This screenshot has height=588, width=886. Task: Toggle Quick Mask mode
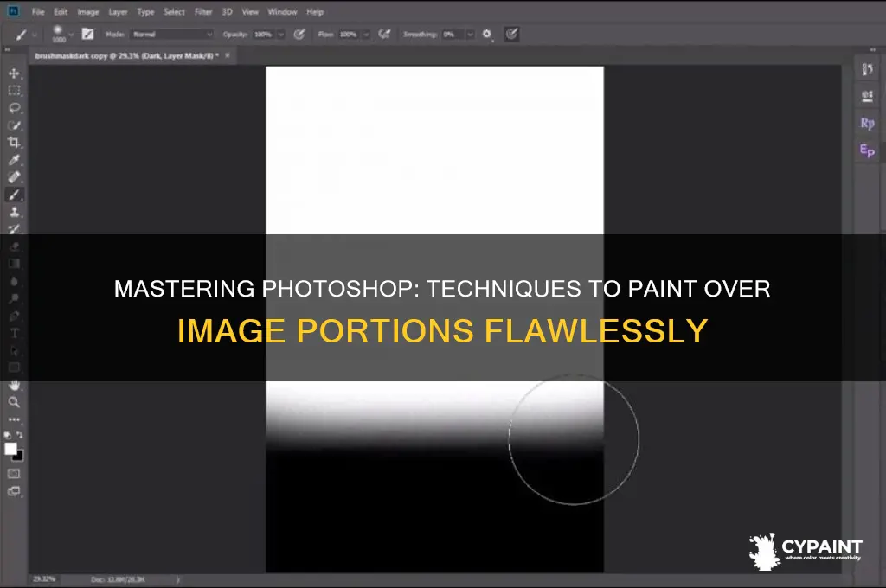pos(14,473)
